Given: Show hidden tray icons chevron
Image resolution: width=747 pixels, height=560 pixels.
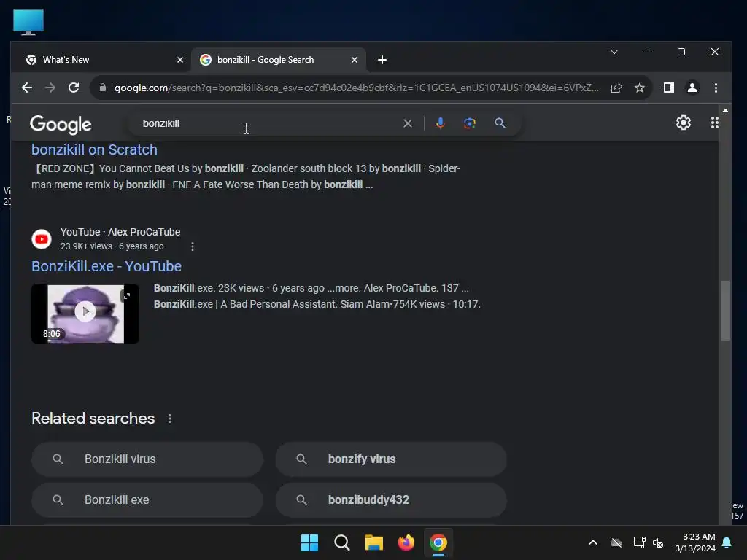Looking at the screenshot, I should tap(592, 542).
